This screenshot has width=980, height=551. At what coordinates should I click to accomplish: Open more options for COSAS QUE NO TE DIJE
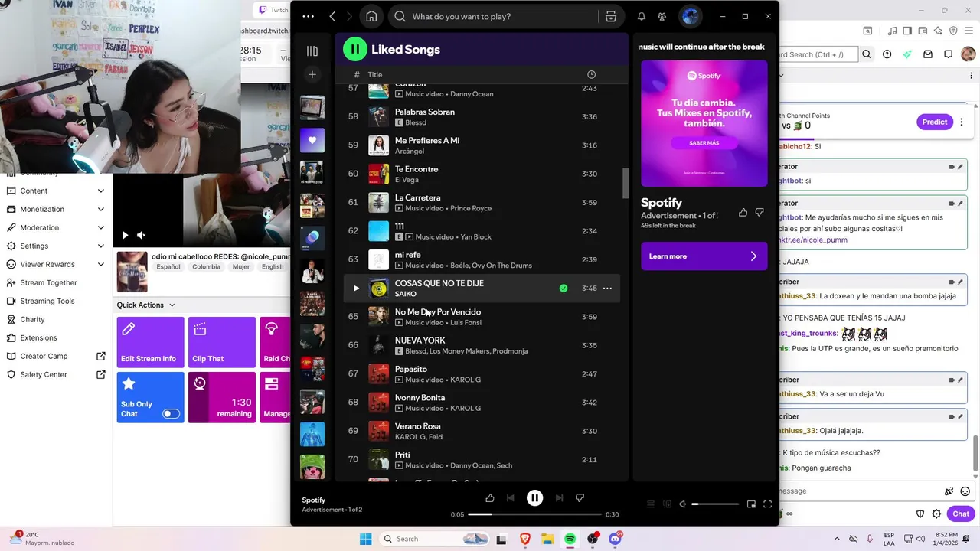(x=607, y=289)
